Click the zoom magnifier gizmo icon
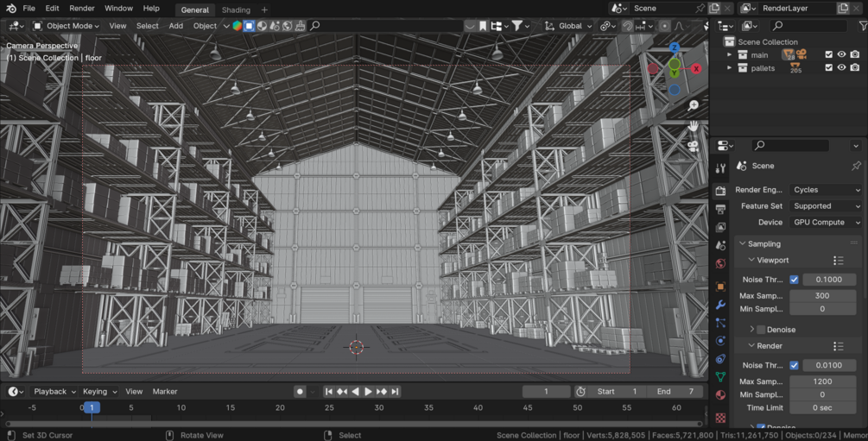868x441 pixels. [x=693, y=105]
